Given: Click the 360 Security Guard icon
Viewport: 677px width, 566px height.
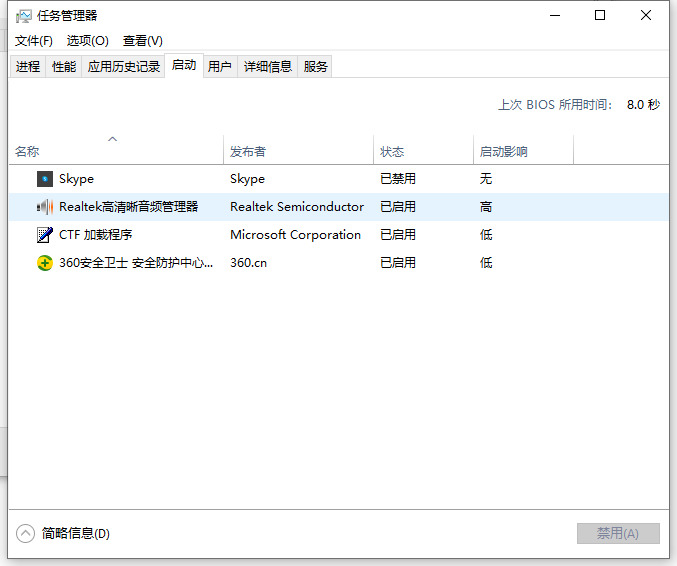Looking at the screenshot, I should [44, 263].
